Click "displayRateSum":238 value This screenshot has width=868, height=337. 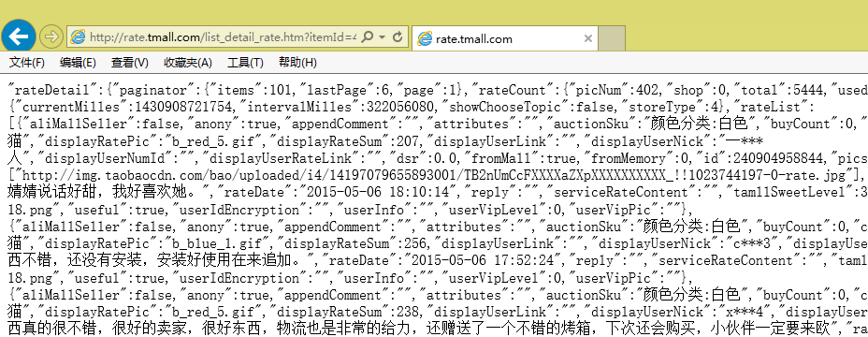pos(344,313)
